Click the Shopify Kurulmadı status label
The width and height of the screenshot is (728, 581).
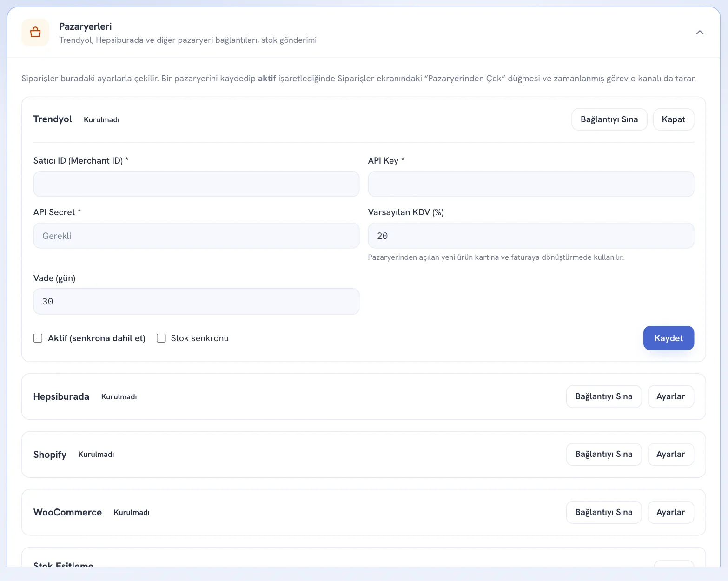(x=96, y=455)
